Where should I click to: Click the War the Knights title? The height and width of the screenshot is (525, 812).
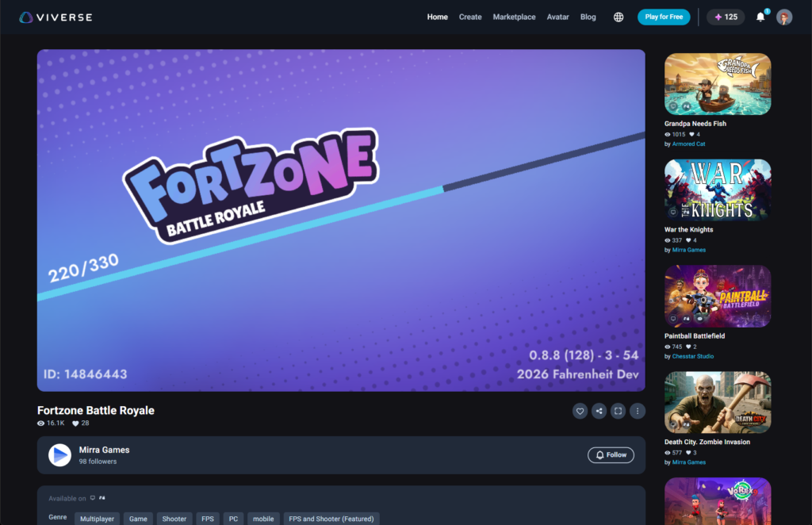tap(689, 230)
